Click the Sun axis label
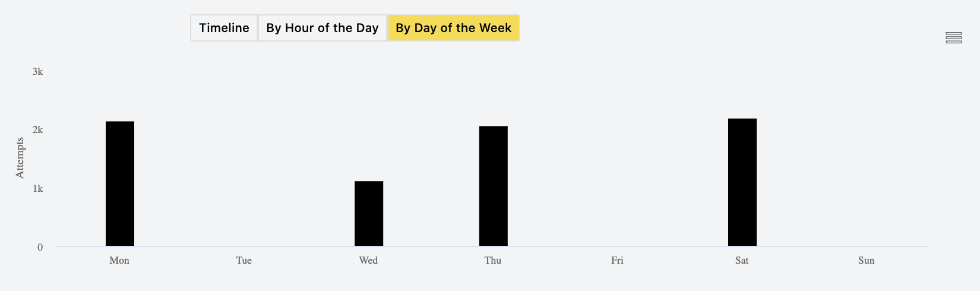Viewport: 980px width, 291px height. point(866,260)
